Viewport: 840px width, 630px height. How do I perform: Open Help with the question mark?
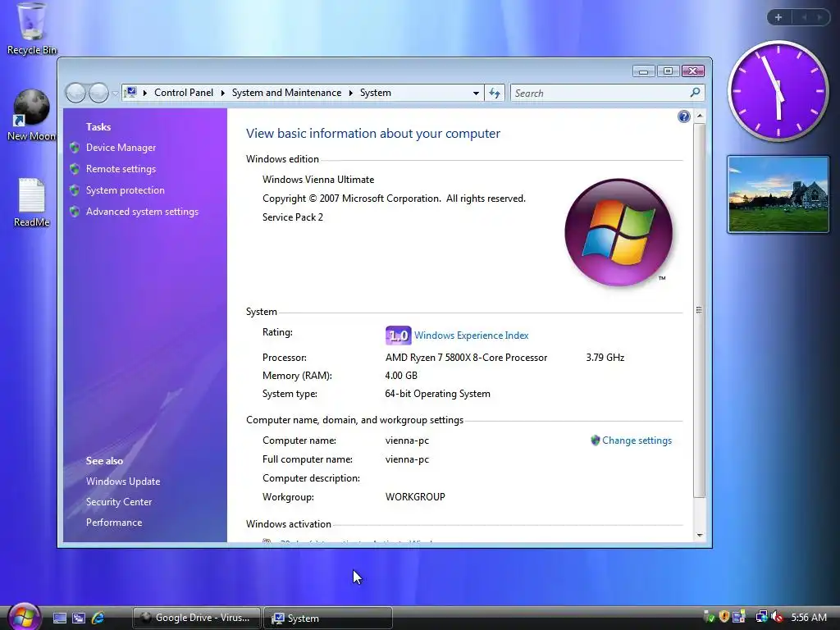683,116
